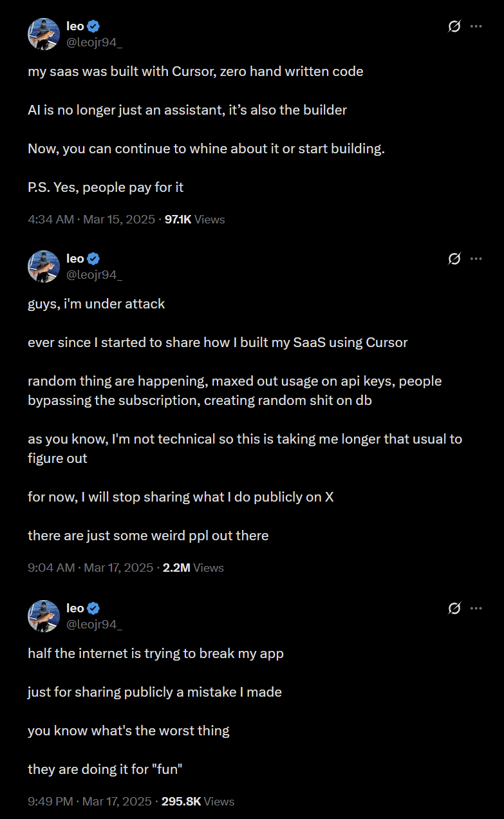
Task: Click the Grok icon on the first tweet
Action: [x=454, y=26]
